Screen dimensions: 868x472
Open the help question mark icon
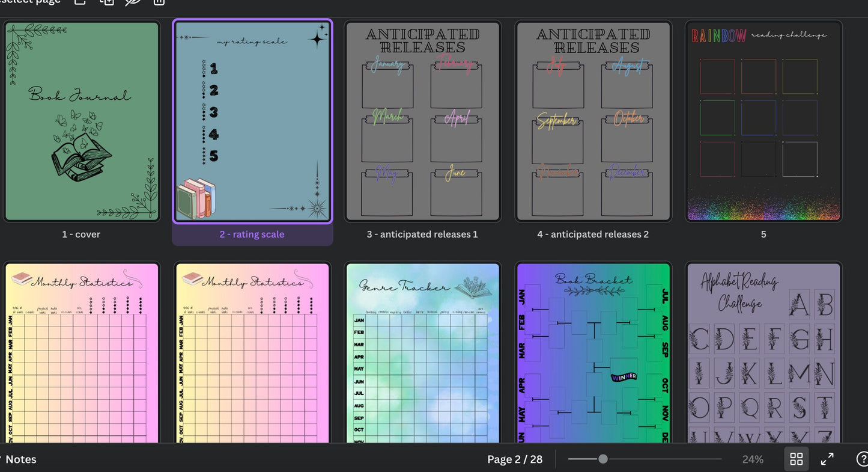[863, 459]
